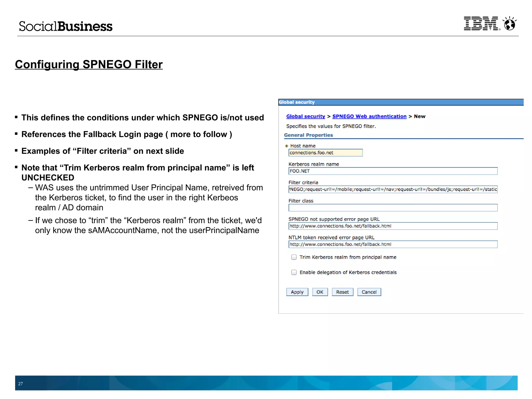532x399 pixels.
Task: Click 'Specifies the values for SPNEGO filter.' text
Action: click(331, 126)
